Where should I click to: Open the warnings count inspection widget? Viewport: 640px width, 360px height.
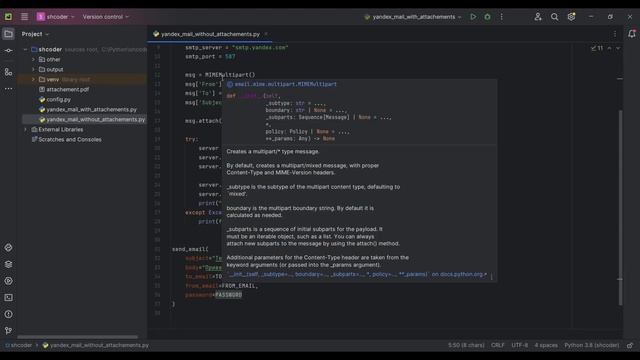[597, 48]
